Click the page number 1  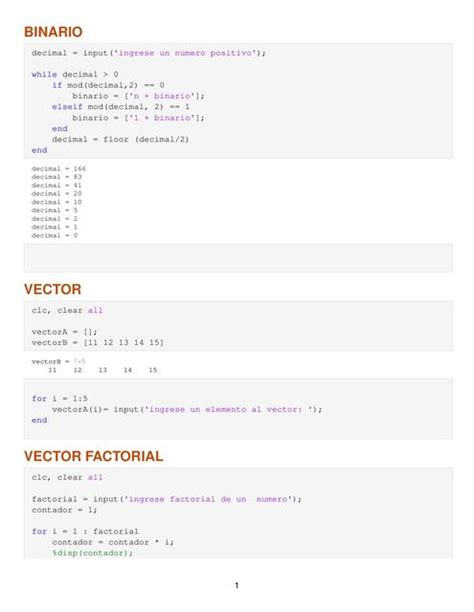(237, 585)
